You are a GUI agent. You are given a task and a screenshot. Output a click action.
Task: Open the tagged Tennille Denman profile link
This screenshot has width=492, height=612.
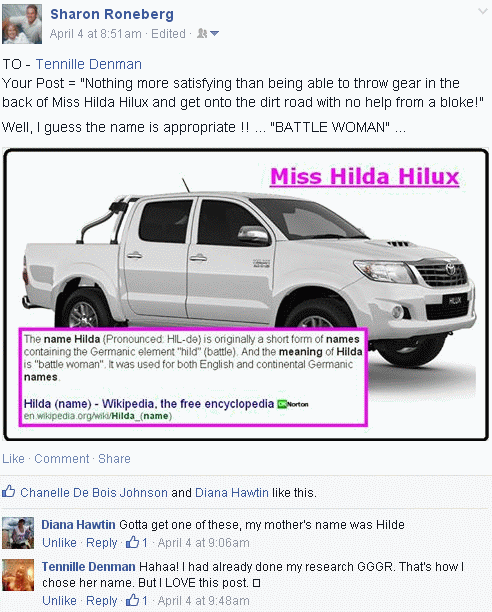(89, 64)
